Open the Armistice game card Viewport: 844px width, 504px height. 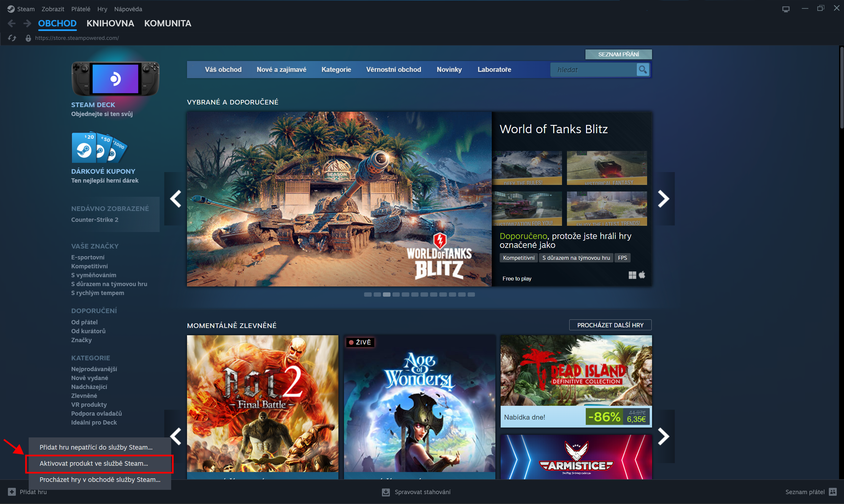coord(576,457)
